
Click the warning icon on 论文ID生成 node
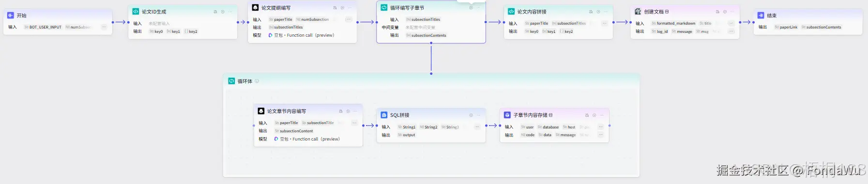pyautogui.click(x=215, y=12)
